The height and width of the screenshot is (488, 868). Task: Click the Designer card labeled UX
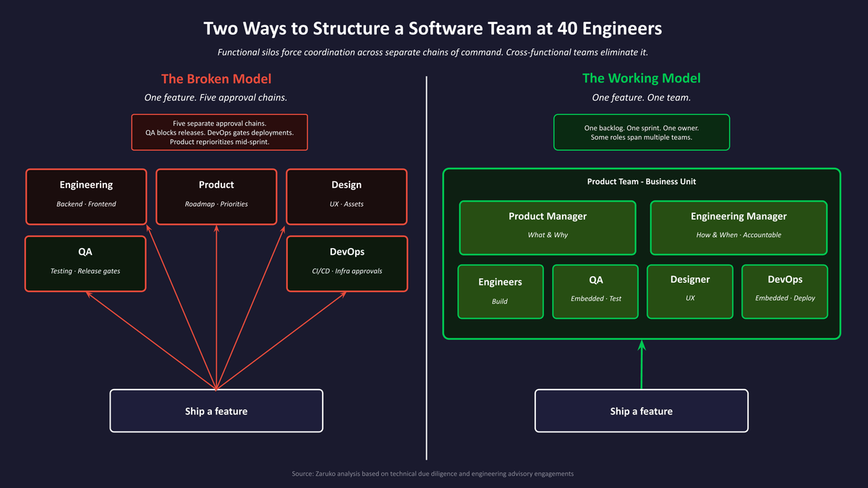point(689,291)
